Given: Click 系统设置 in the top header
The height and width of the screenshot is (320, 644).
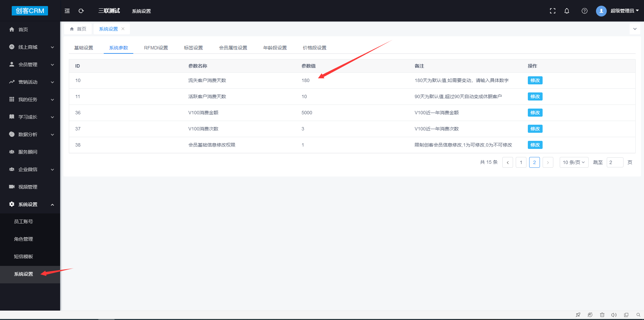Looking at the screenshot, I should (141, 11).
